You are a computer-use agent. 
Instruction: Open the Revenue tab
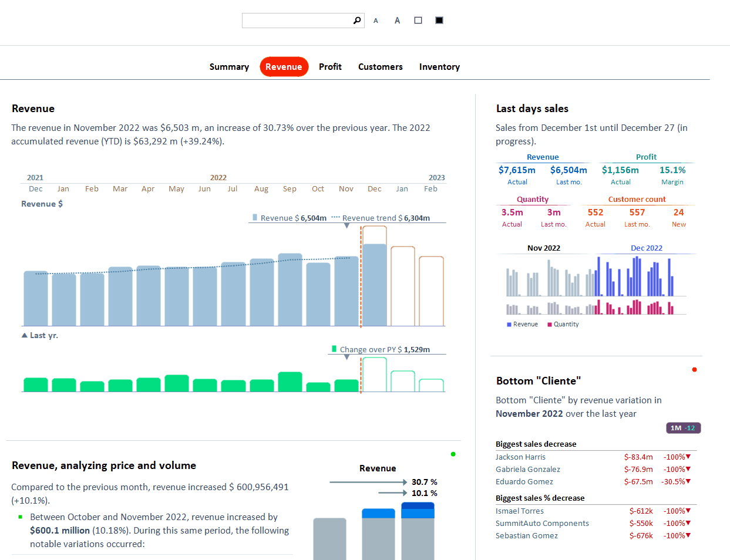[284, 67]
